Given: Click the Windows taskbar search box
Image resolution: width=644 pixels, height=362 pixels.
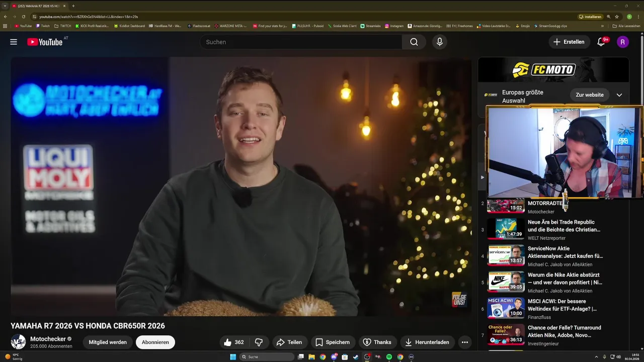Looking at the screenshot, I should 267,356.
